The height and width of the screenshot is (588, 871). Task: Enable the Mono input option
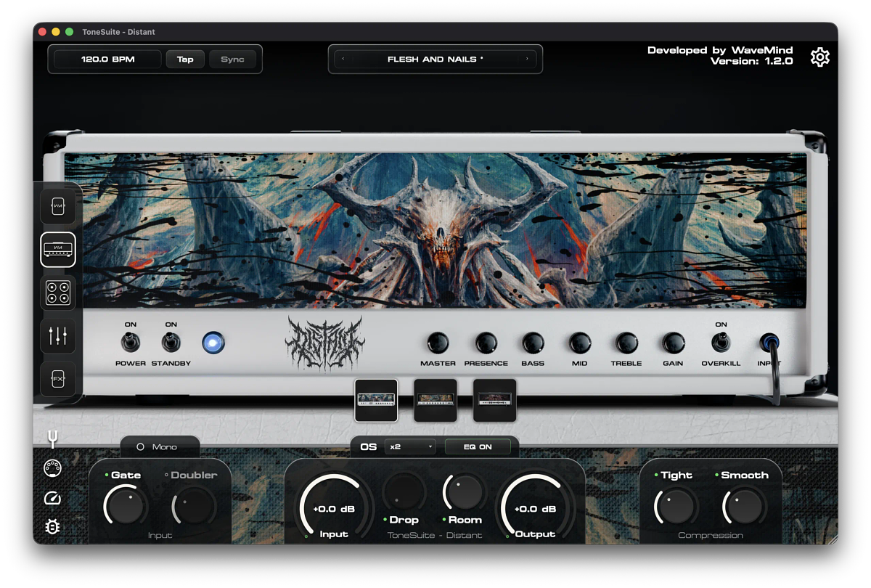(x=159, y=447)
